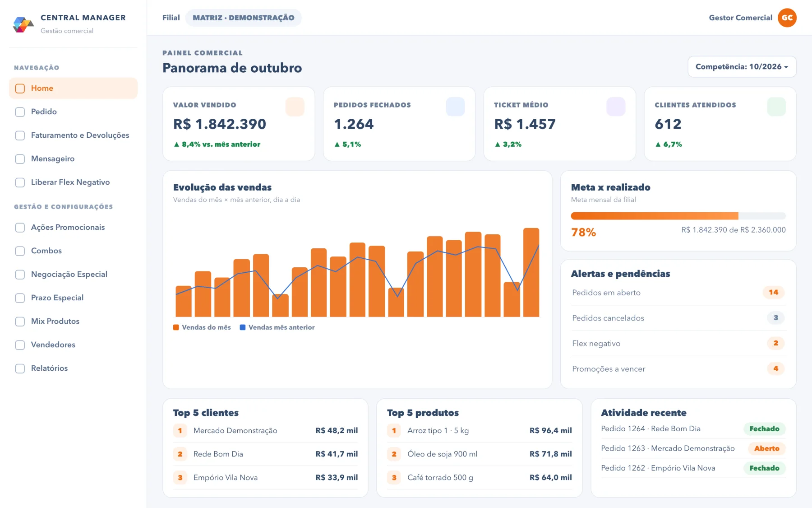Click the Valor Vendido card icon

point(295,107)
